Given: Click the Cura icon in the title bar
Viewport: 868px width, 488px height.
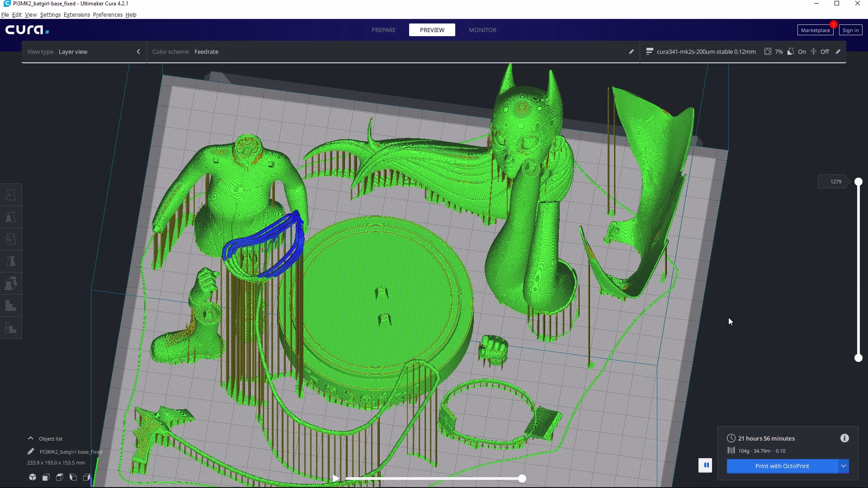Looking at the screenshot, I should (x=7, y=4).
